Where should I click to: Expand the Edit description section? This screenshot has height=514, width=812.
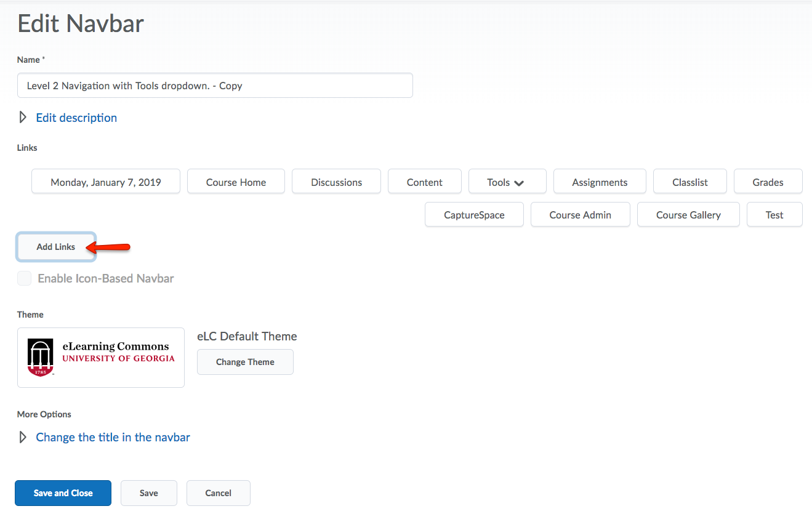click(76, 118)
